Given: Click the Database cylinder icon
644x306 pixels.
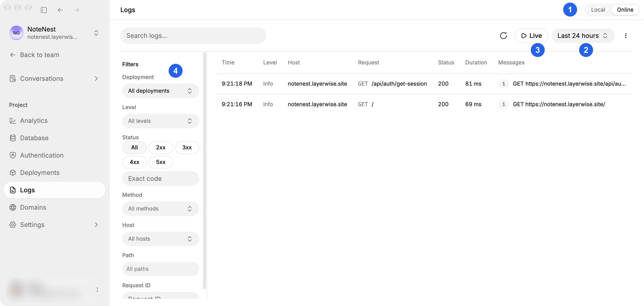Looking at the screenshot, I should (13, 138).
